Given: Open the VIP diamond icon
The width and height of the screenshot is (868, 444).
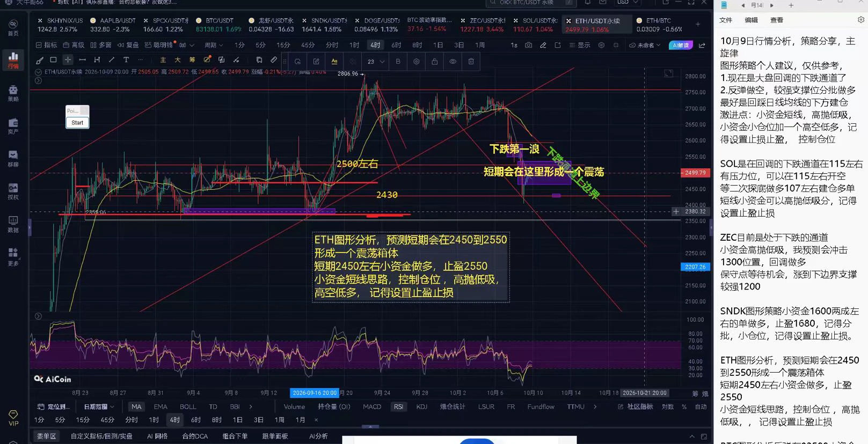Looking at the screenshot, I should [x=13, y=418].
